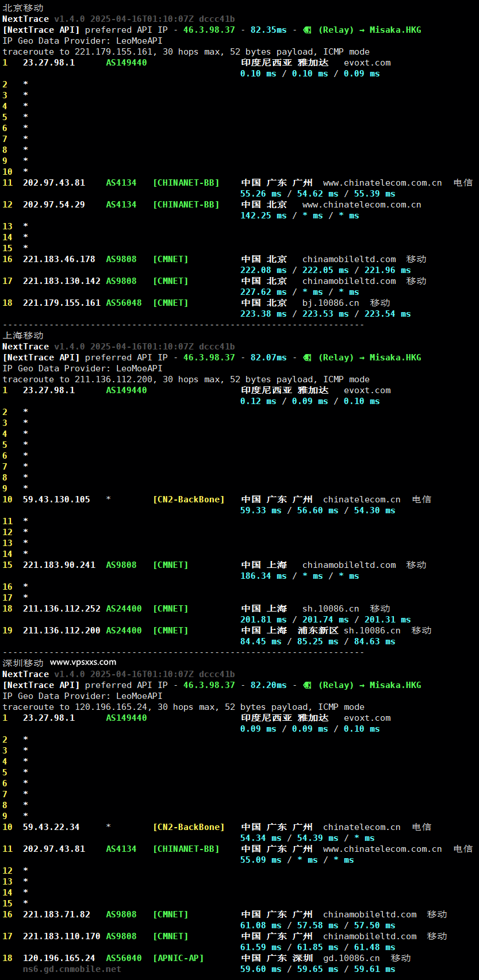The height and width of the screenshot is (980, 479).
Task: Click latency 55.09 ms
Action: coord(261,860)
